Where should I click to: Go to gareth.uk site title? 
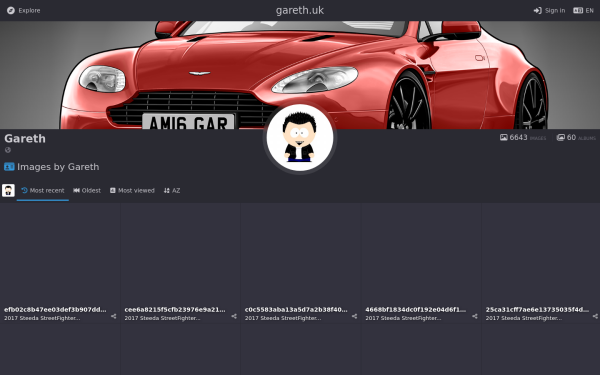[300, 10]
